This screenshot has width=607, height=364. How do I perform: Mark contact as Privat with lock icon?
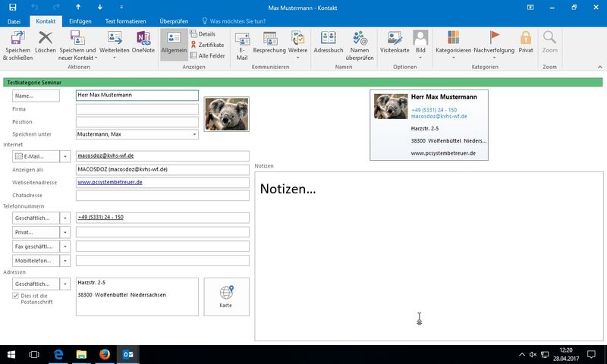[526, 38]
